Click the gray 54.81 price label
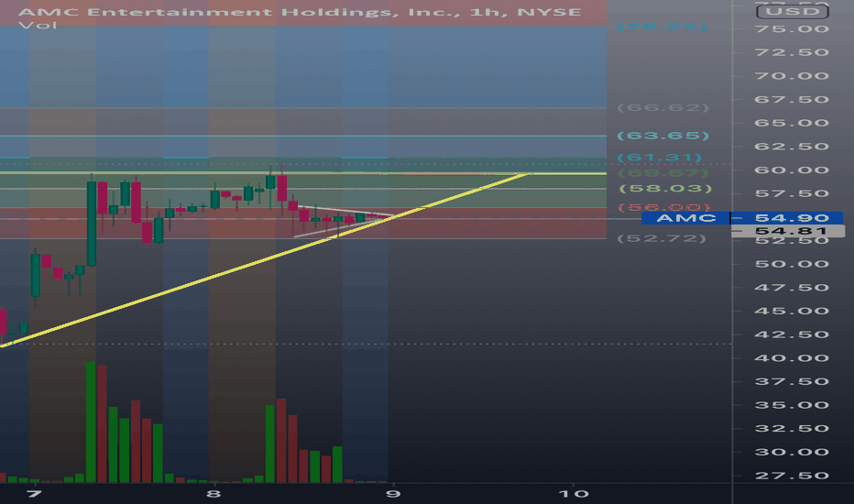Image resolution: width=854 pixels, height=504 pixels. 791,231
